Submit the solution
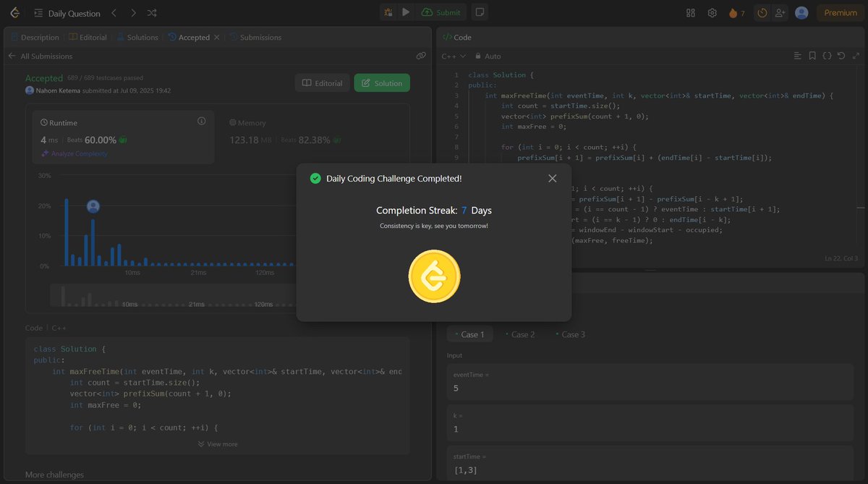Viewport: 868px width, 484px height. [x=441, y=12]
